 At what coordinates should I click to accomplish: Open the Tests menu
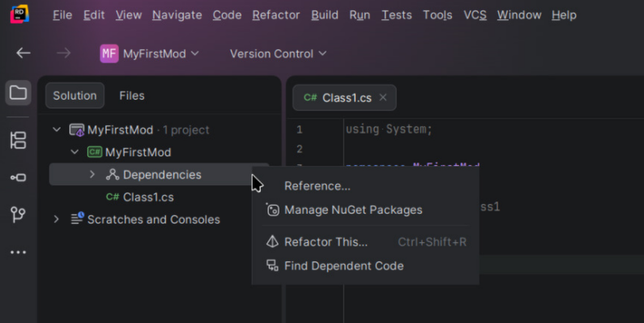(397, 15)
